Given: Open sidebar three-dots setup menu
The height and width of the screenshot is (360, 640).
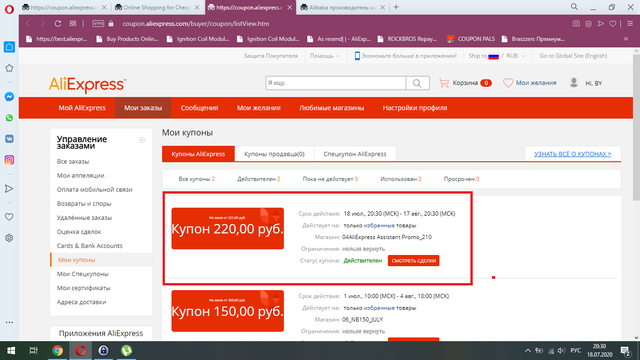Looking at the screenshot, I should click(x=9, y=322).
